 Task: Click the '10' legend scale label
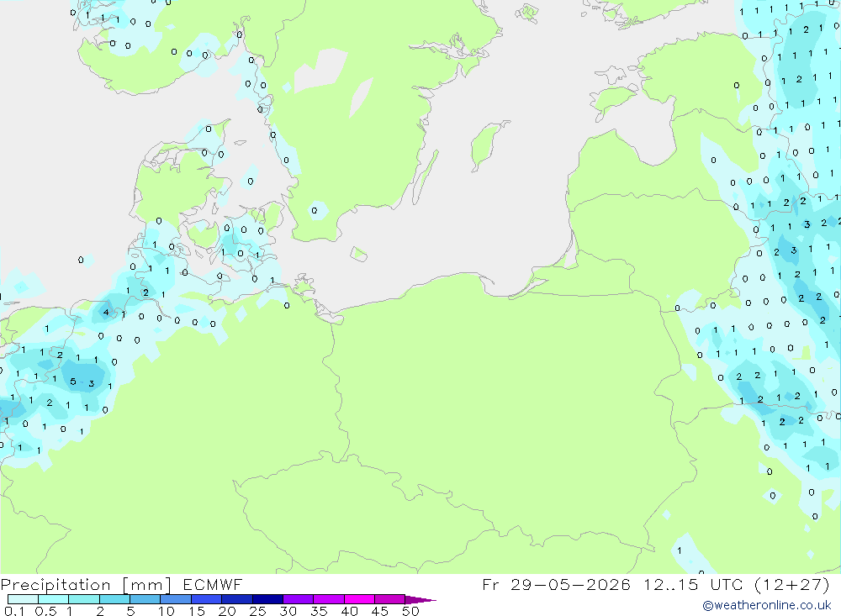(167, 611)
